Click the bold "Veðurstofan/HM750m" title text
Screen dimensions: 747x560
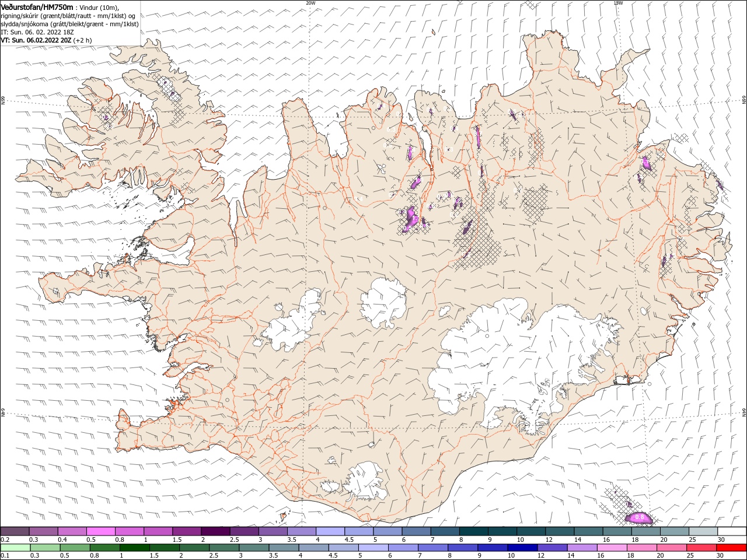coord(37,7)
